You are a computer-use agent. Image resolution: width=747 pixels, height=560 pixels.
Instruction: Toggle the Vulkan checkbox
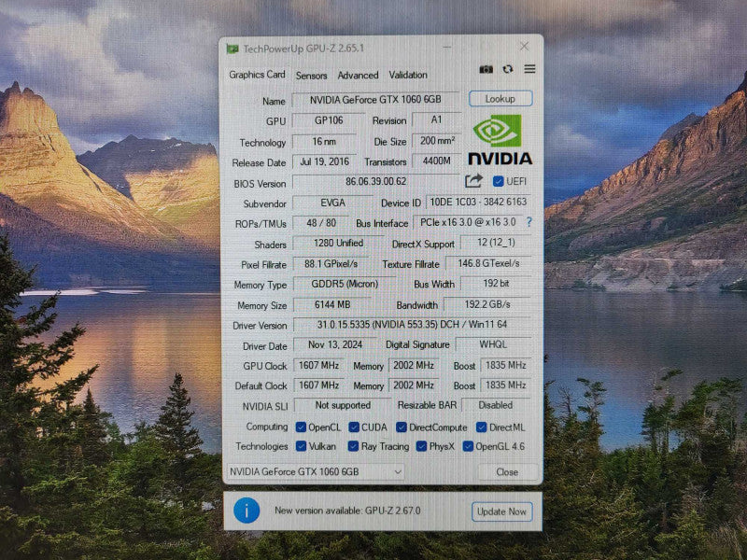click(301, 446)
